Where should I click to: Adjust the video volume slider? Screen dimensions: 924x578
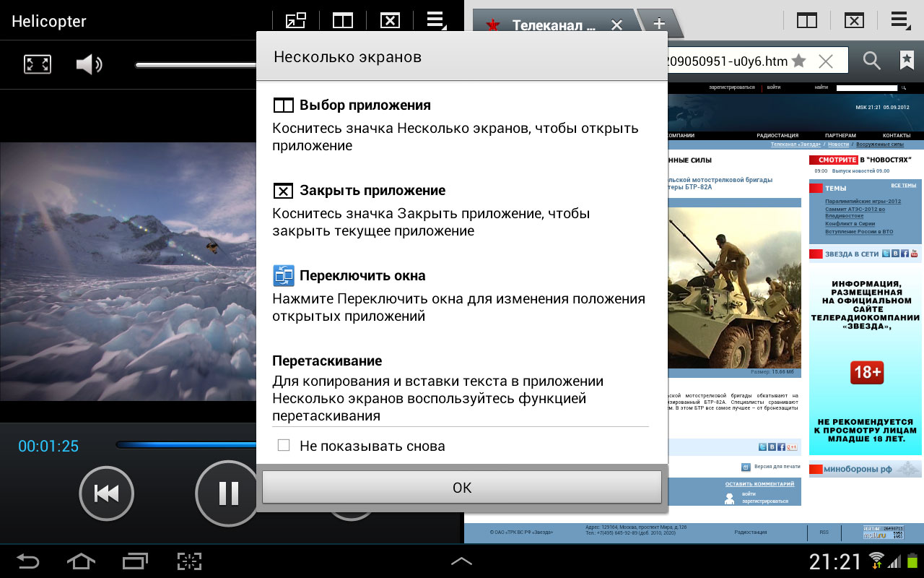pyautogui.click(x=196, y=65)
